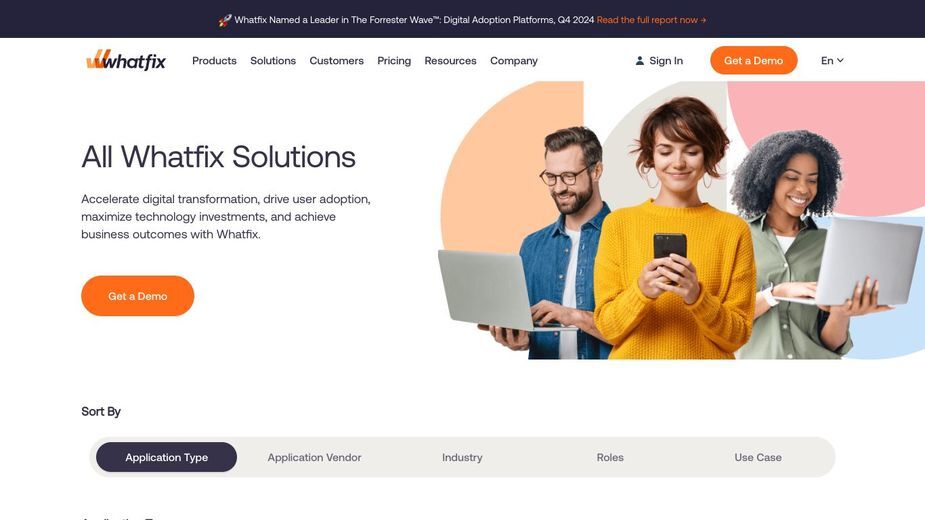Click header Get a Demo button

[x=753, y=60]
